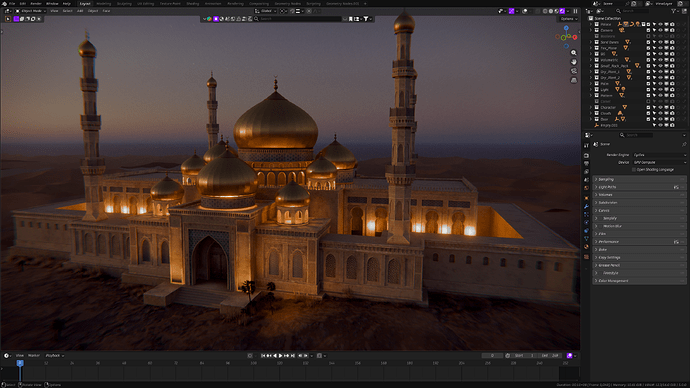This screenshot has height=388, width=690.
Task: Enable the Simplify panel checkbox
Action: 600,218
